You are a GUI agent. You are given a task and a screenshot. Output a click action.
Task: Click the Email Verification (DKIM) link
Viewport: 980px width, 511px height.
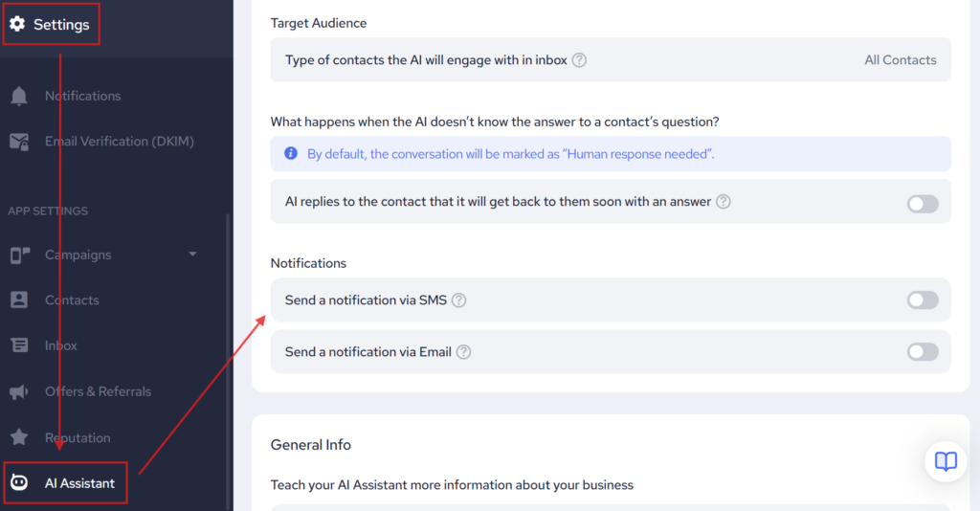pyautogui.click(x=120, y=142)
